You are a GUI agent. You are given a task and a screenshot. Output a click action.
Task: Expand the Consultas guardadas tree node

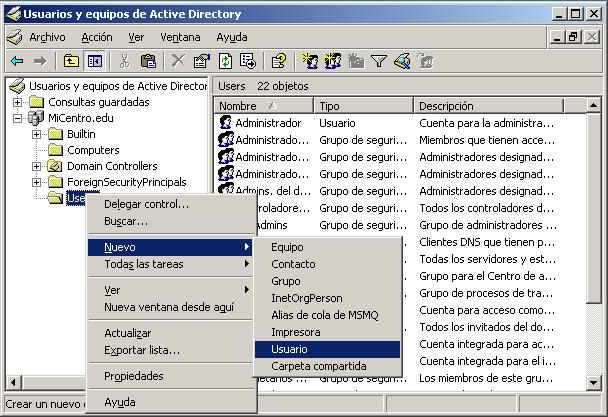18,102
